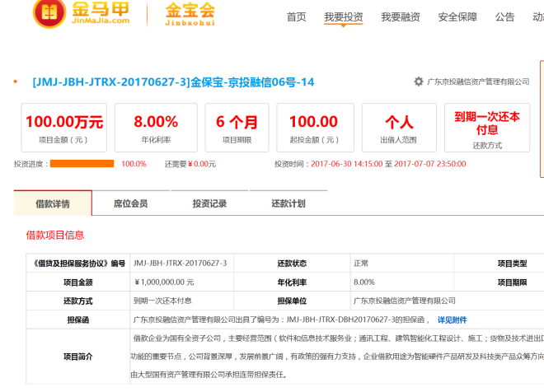Click the 100.00 minimum investment card

pyautogui.click(x=315, y=128)
